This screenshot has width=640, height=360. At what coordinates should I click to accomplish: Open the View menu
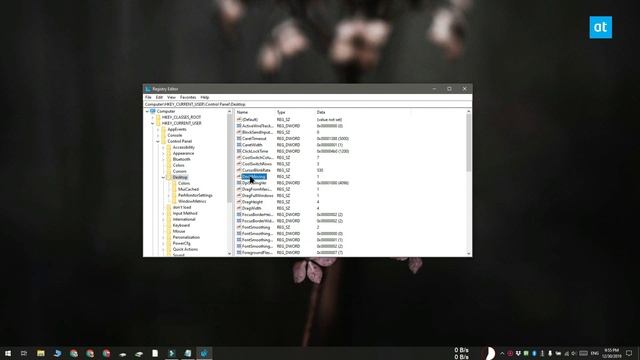click(x=171, y=97)
